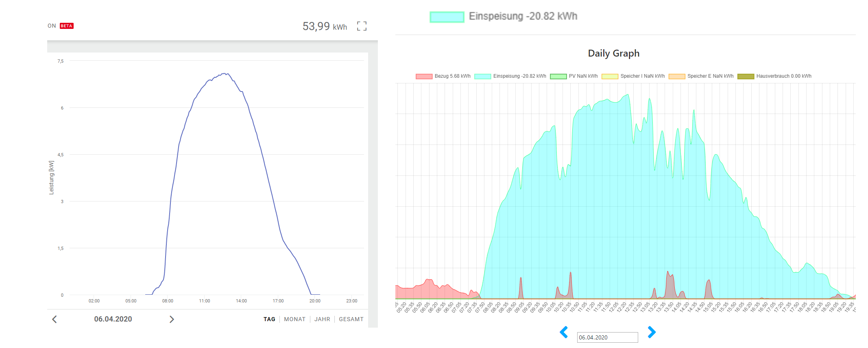Screen dimensions: 868x348
Task: Switch to the MONAT view tab
Action: pyautogui.click(x=294, y=320)
